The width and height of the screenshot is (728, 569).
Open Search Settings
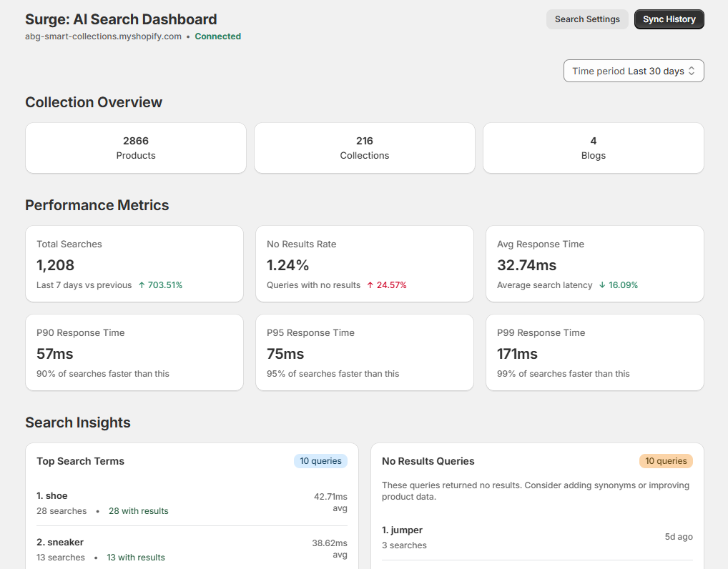coord(587,19)
